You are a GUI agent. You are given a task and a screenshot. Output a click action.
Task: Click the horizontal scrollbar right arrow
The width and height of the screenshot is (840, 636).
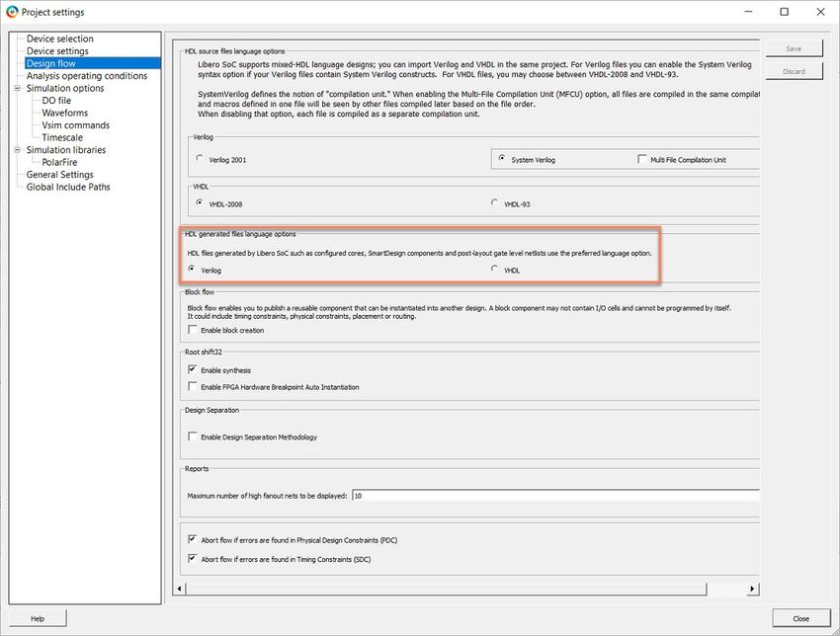coord(752,589)
